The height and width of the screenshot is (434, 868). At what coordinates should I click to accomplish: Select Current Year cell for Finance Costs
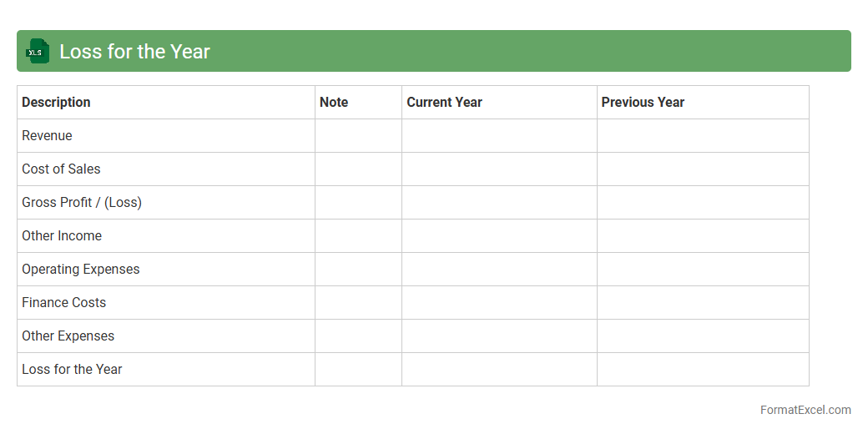tap(499, 302)
